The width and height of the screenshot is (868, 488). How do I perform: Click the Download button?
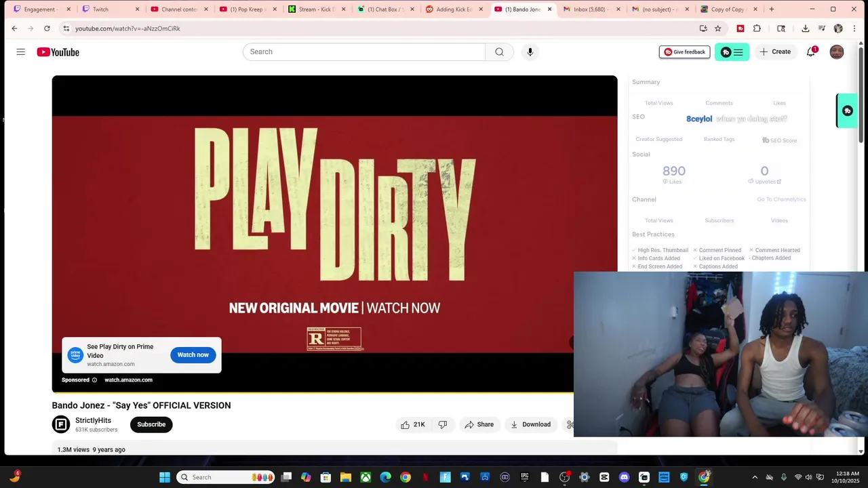[530, 424]
